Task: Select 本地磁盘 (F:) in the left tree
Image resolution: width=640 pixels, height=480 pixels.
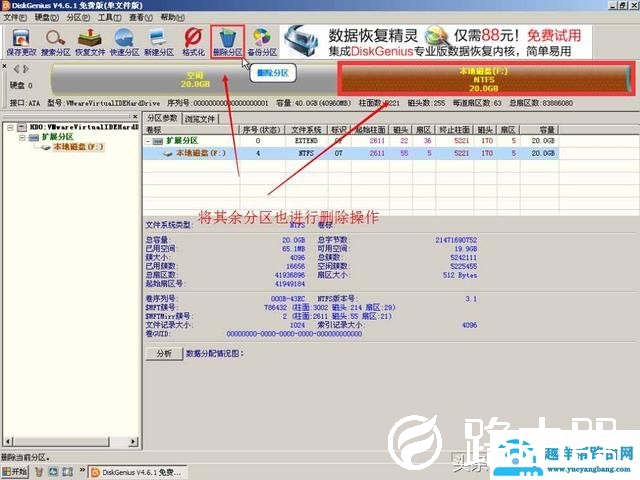Action: (78, 147)
